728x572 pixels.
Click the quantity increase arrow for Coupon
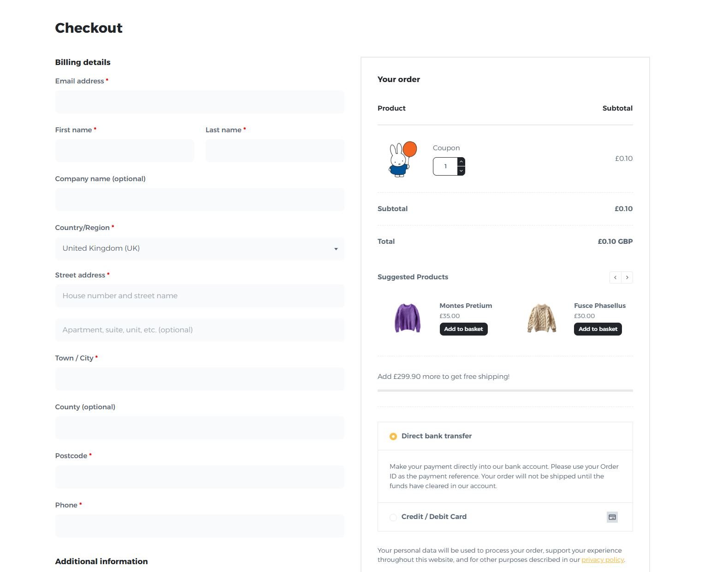461,162
